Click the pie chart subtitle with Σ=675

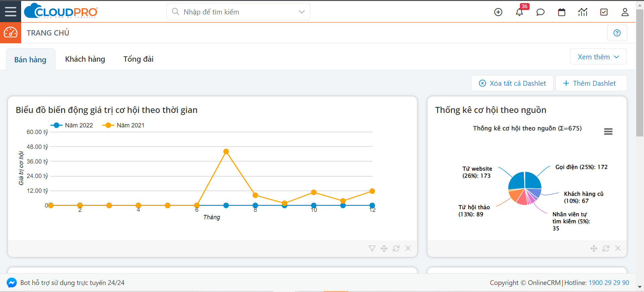click(527, 128)
